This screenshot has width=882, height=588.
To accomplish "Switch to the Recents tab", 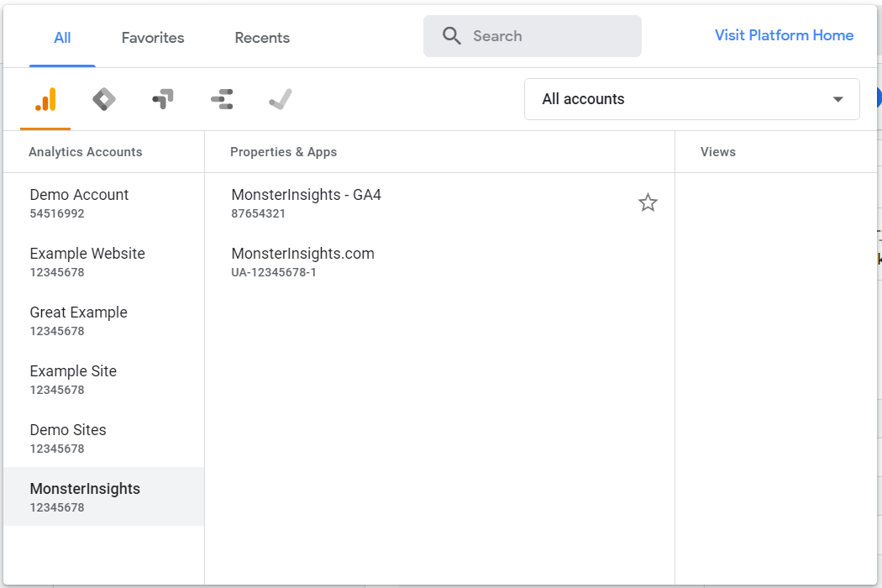I will click(x=261, y=38).
